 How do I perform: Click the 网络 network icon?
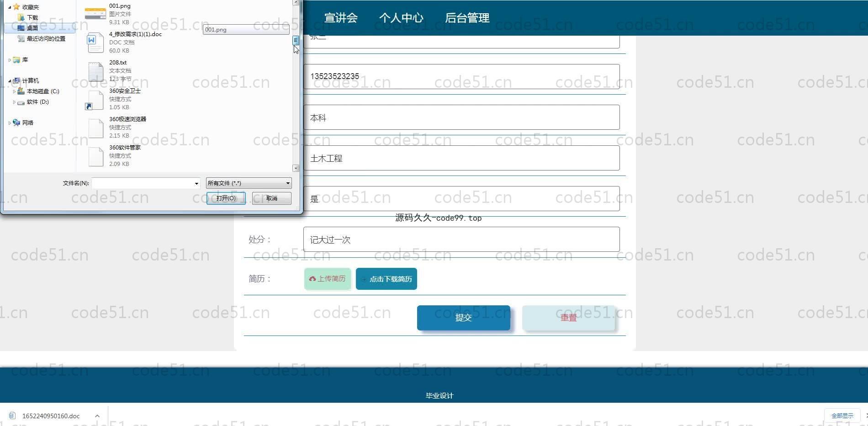point(16,122)
